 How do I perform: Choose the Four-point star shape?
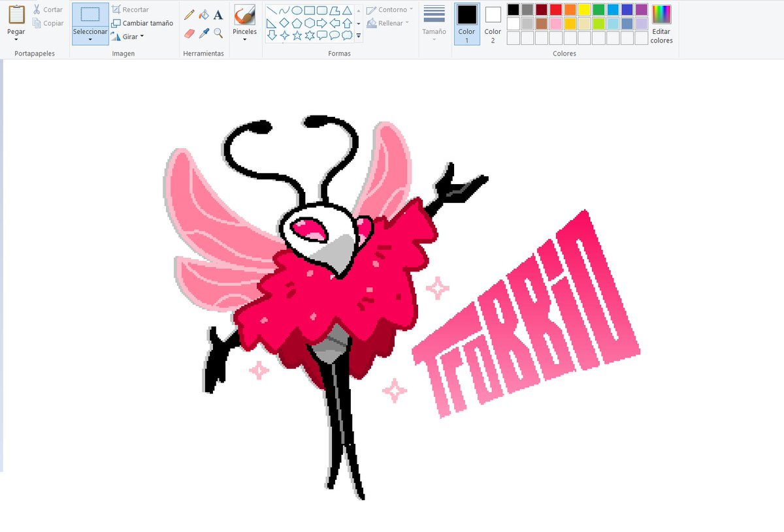point(284,35)
